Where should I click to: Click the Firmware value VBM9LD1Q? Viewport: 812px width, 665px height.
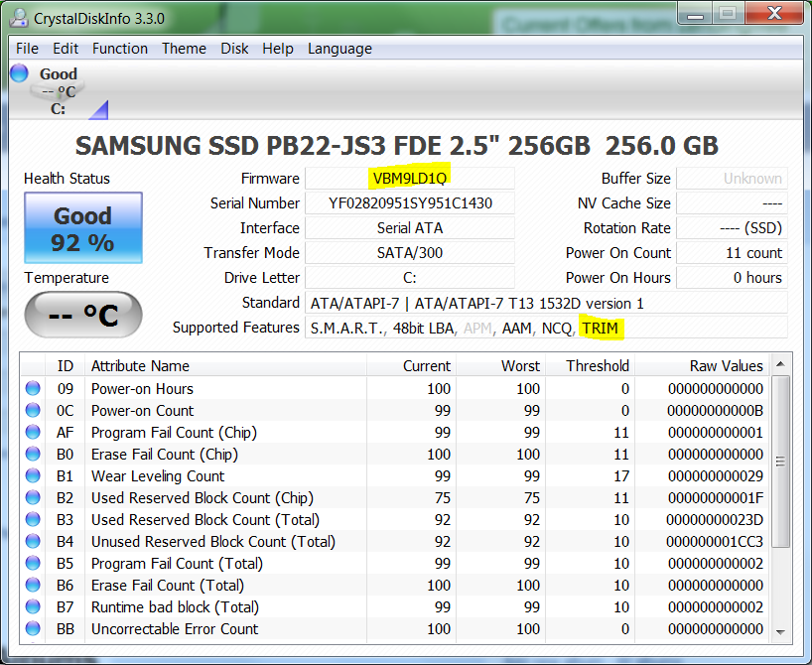click(x=410, y=179)
